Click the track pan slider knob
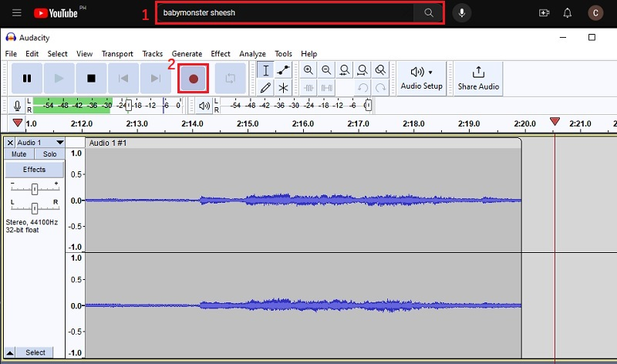This screenshot has width=617, height=364. (x=35, y=207)
